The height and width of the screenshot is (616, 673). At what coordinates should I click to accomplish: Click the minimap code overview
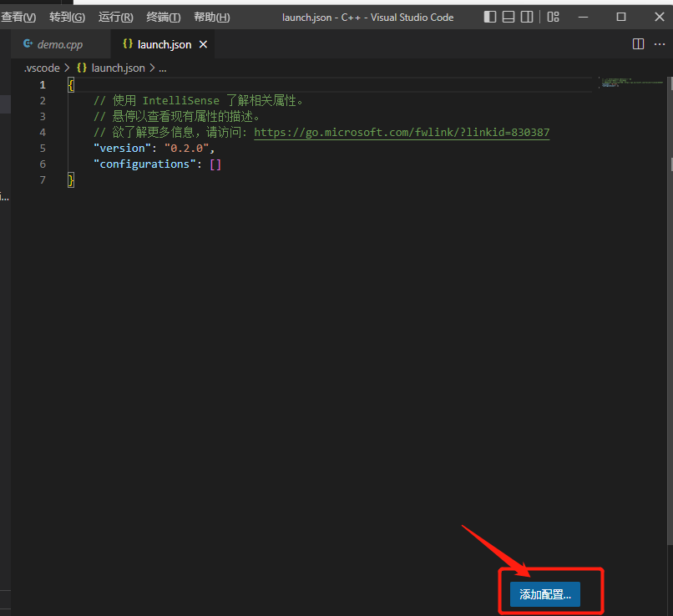pyautogui.click(x=630, y=83)
